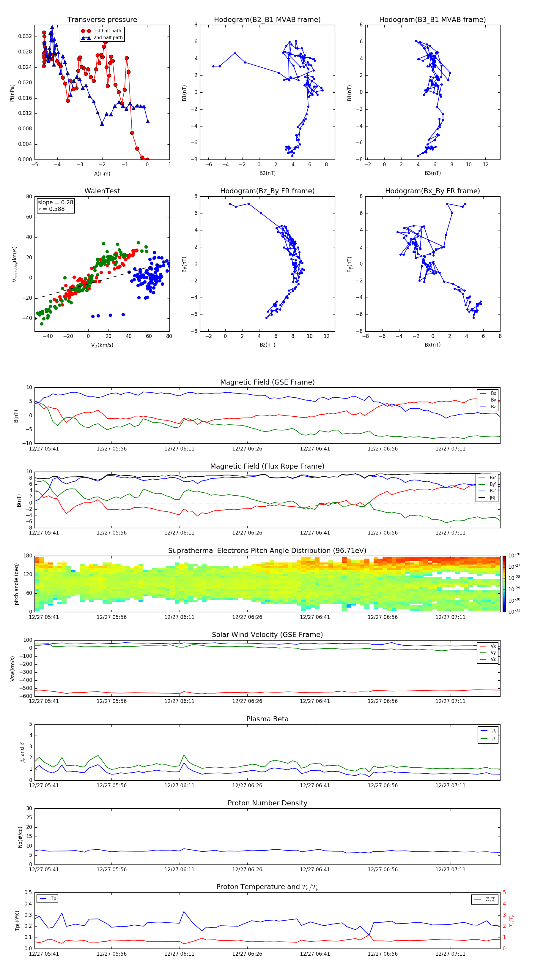Click the red Te/Tp legend entry
Screen dimensions: 535x980
485,899
